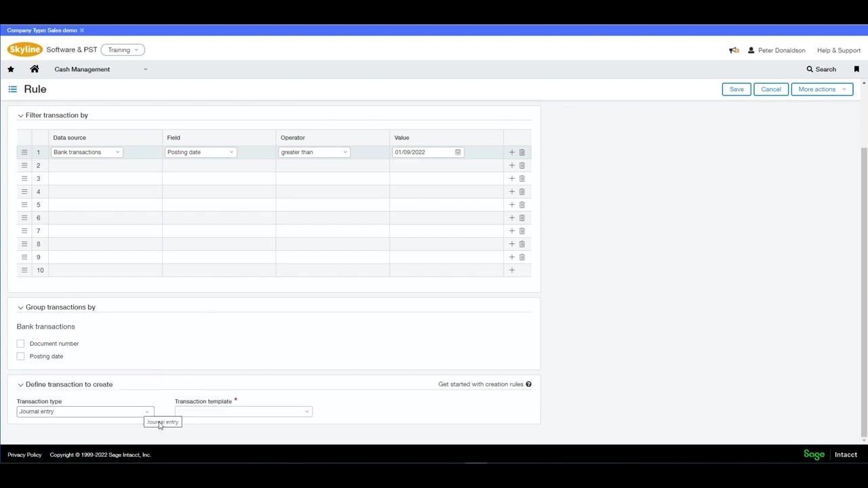Open the Privacy Policy link
This screenshot has width=868, height=488.
(24, 455)
